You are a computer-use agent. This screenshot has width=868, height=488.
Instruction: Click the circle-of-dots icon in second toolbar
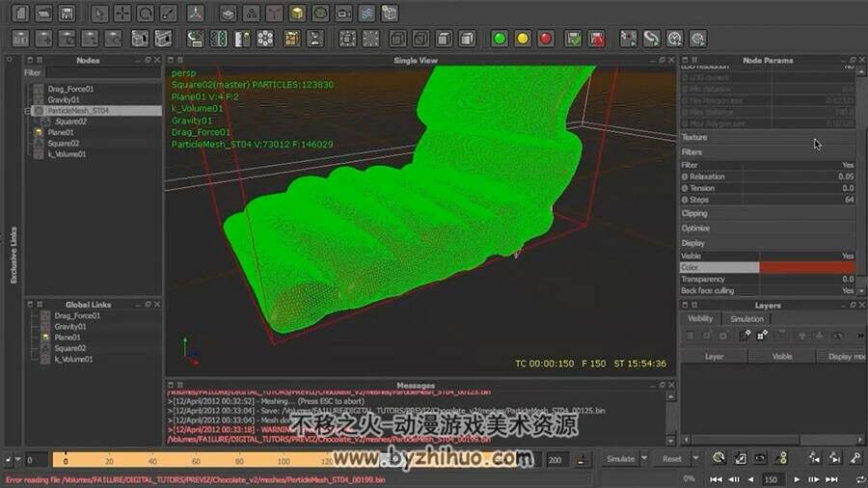(x=265, y=39)
